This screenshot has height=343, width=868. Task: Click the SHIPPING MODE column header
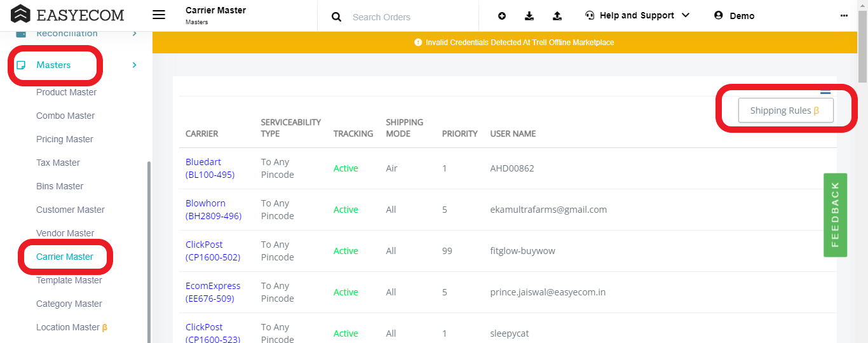coord(405,128)
